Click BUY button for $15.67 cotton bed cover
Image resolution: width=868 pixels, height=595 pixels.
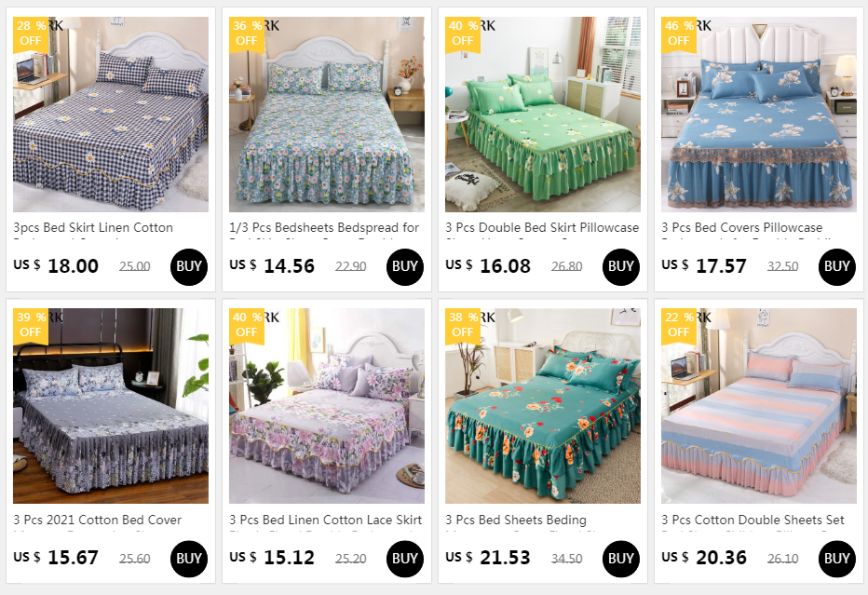click(x=189, y=559)
